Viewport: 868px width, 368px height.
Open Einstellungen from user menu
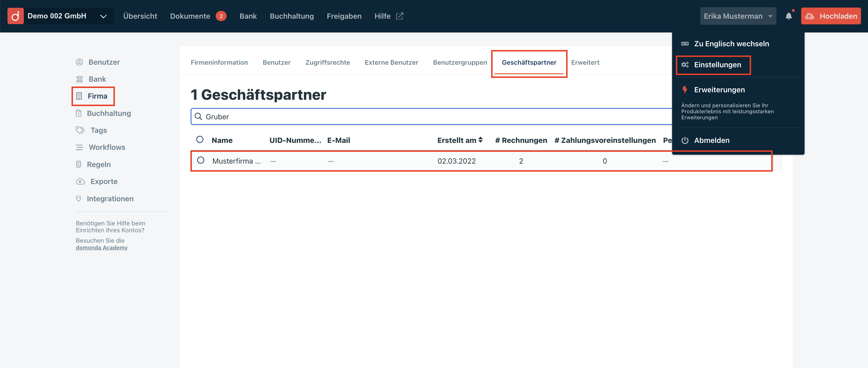718,64
